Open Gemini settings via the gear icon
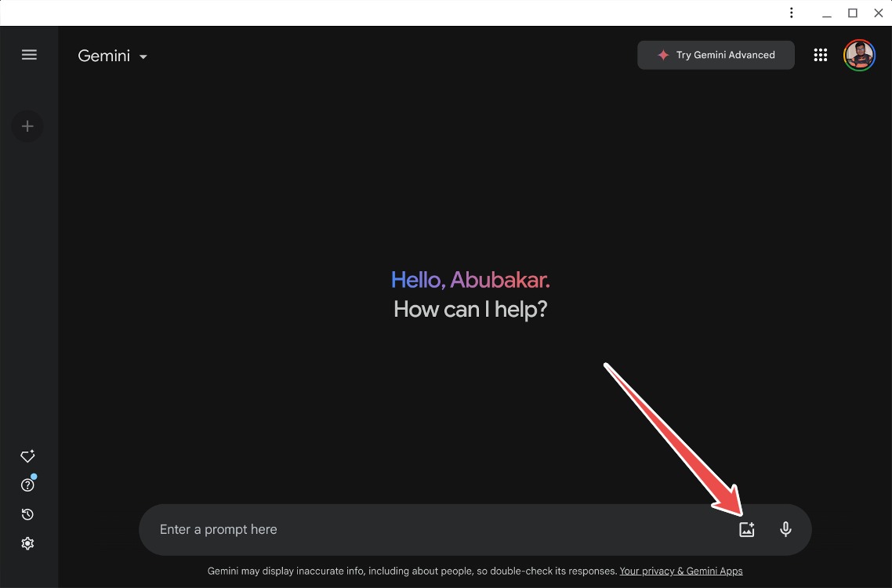The width and height of the screenshot is (892, 588). (27, 543)
